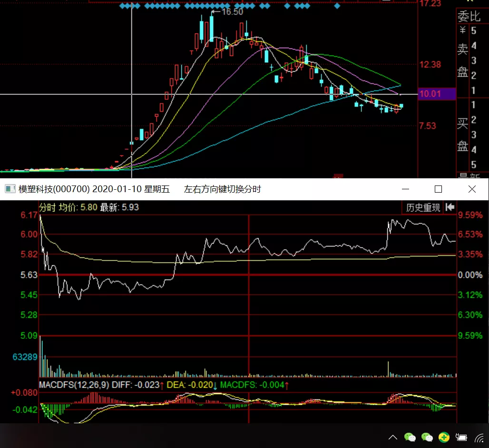This screenshot has width=489, height=448.
Task: Close the 模塑科技 intraday window
Action: coord(472,189)
